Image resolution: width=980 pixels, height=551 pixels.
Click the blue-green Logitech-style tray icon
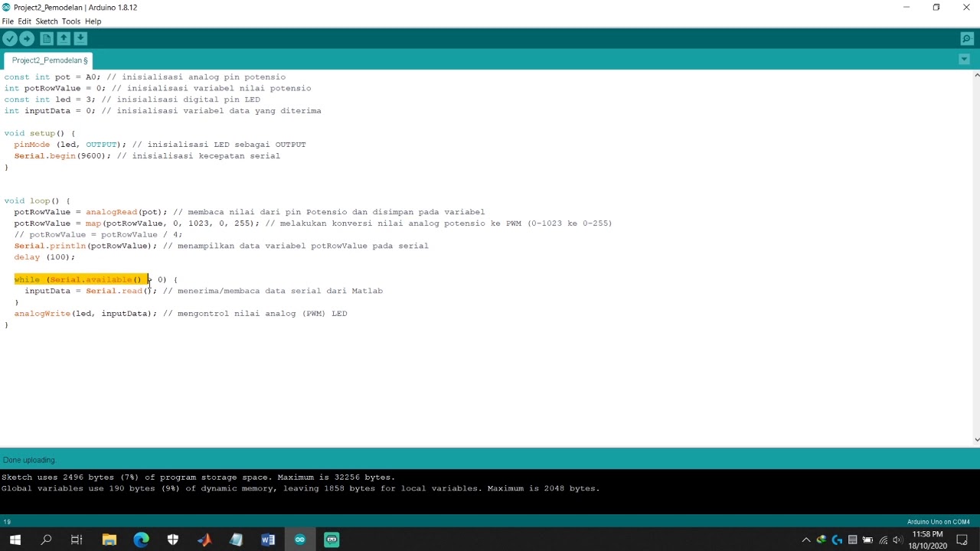tap(837, 540)
